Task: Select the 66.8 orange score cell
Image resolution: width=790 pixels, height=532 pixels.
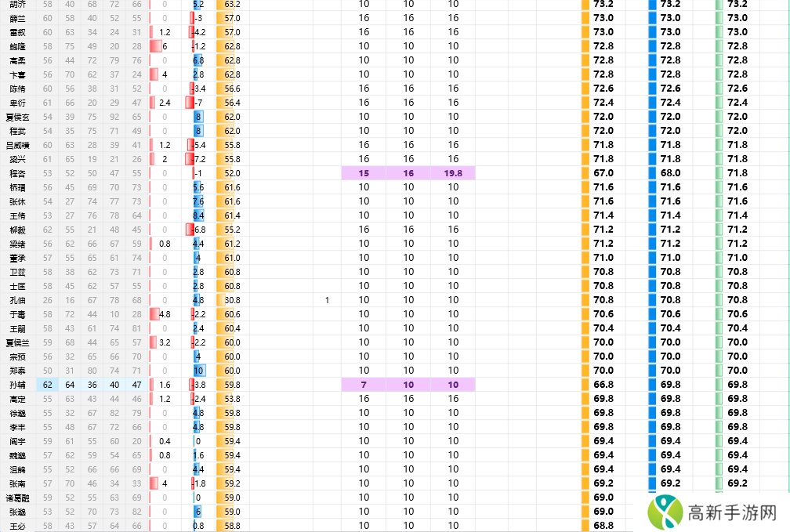Action: 602,385
